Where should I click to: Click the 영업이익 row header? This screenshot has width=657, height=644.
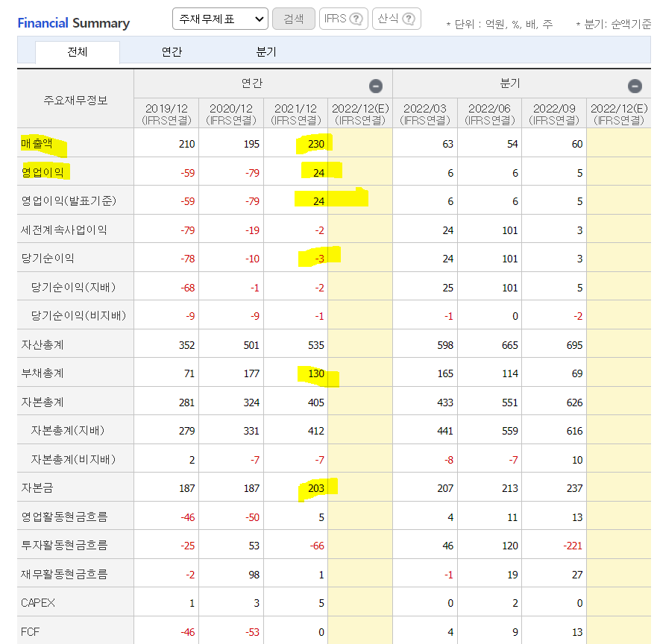tap(39, 171)
